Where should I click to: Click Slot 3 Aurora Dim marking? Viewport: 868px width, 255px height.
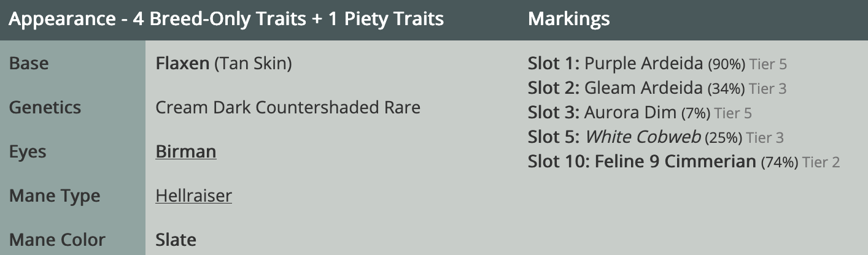tap(630, 113)
